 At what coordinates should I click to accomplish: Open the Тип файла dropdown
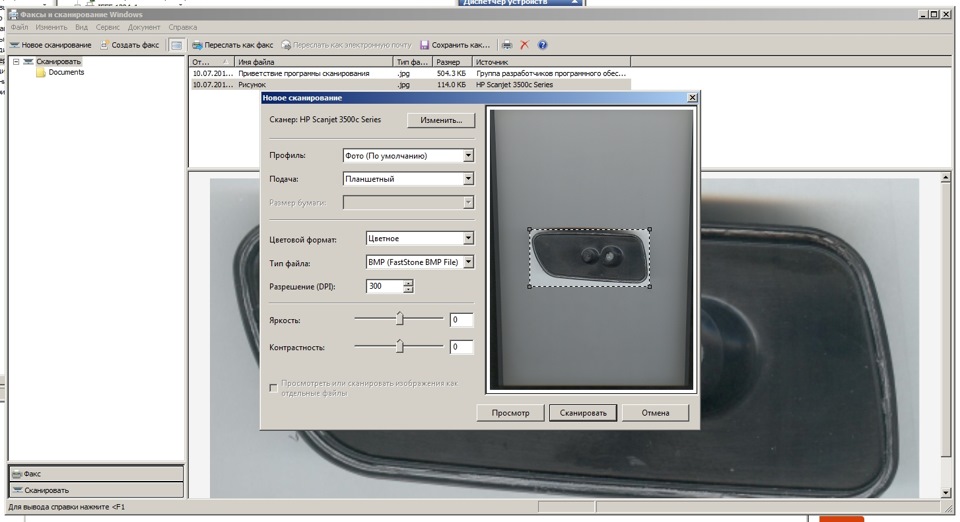[468, 263]
